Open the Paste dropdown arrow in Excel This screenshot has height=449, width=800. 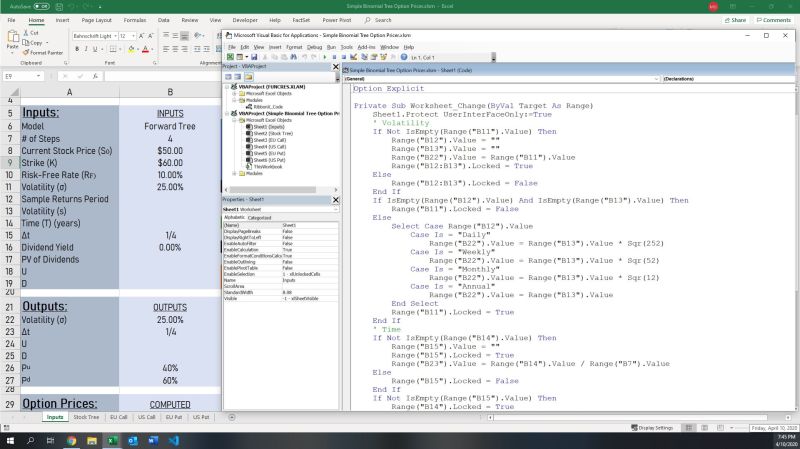coord(12,53)
